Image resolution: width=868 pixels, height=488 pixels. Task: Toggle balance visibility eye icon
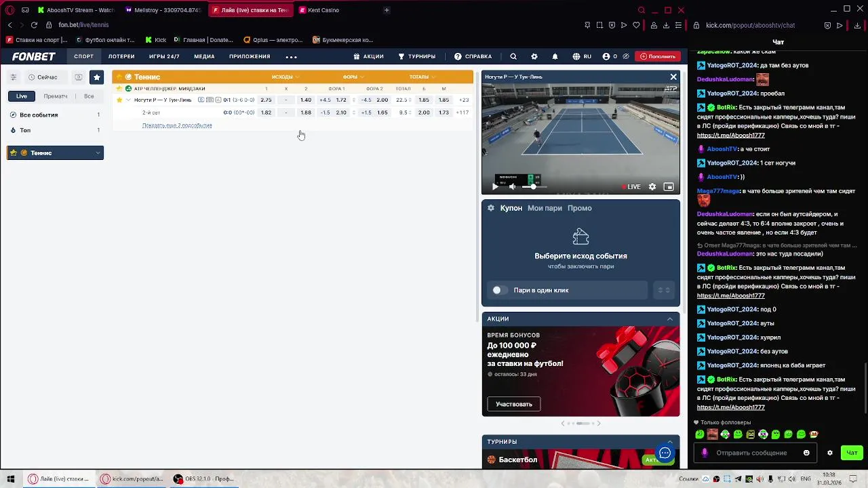[x=626, y=56]
